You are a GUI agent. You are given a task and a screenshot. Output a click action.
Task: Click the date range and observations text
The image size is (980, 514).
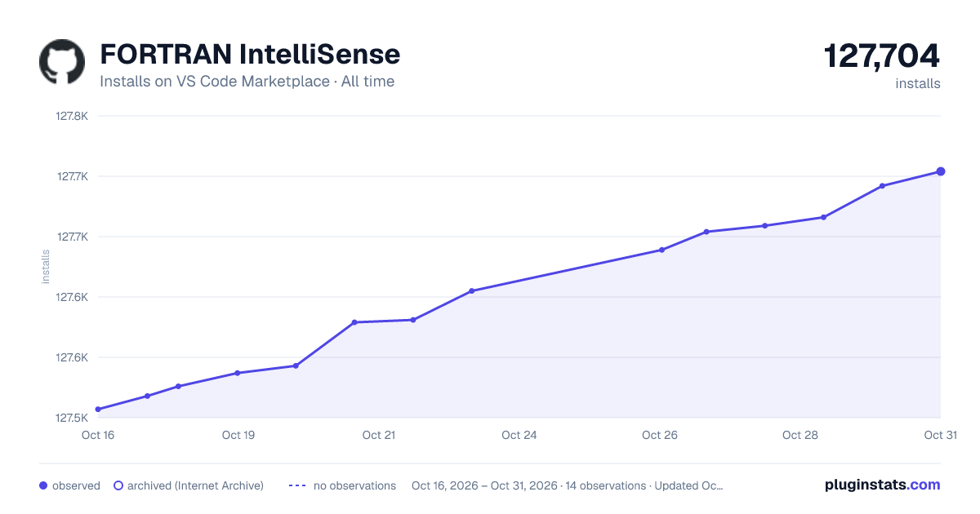pos(568,485)
